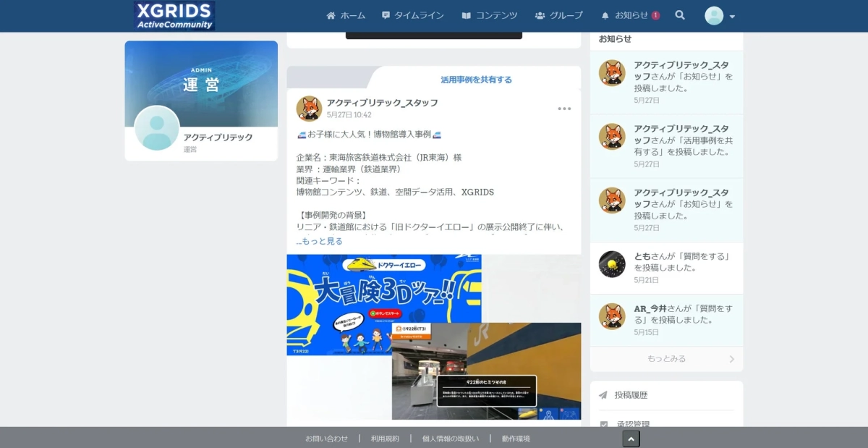Click AR_今井's fox avatar
Image resolution: width=868 pixels, height=448 pixels.
(612, 316)
